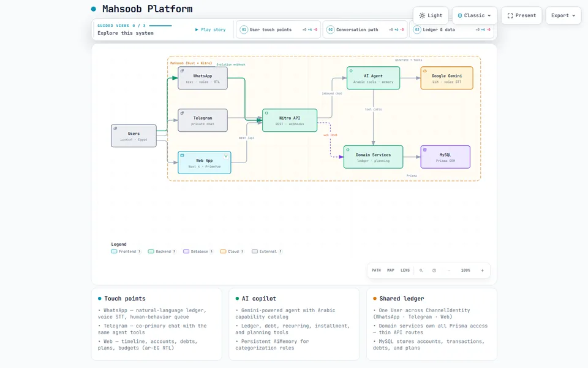Select the AI Agent node

click(373, 78)
